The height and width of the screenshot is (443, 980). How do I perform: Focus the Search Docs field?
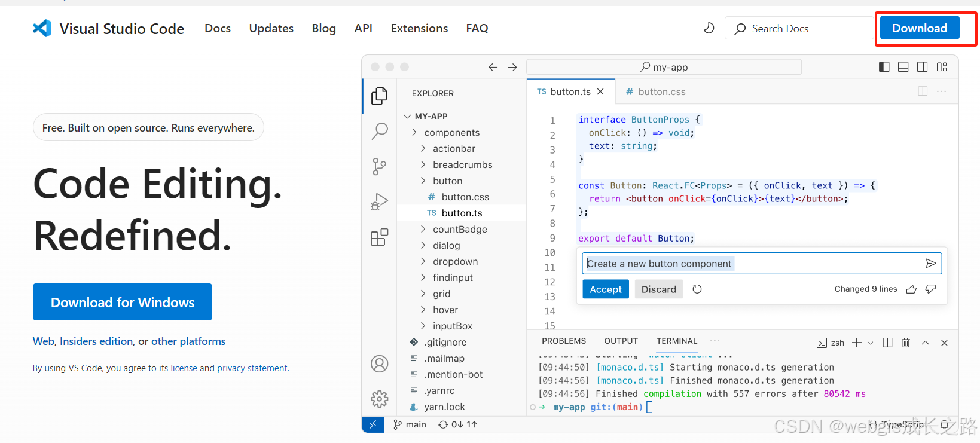coord(799,28)
